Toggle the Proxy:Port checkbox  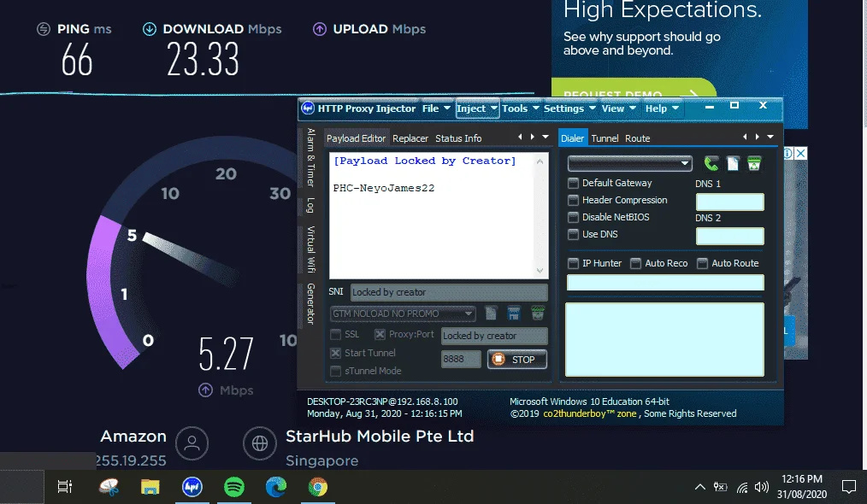click(x=380, y=334)
